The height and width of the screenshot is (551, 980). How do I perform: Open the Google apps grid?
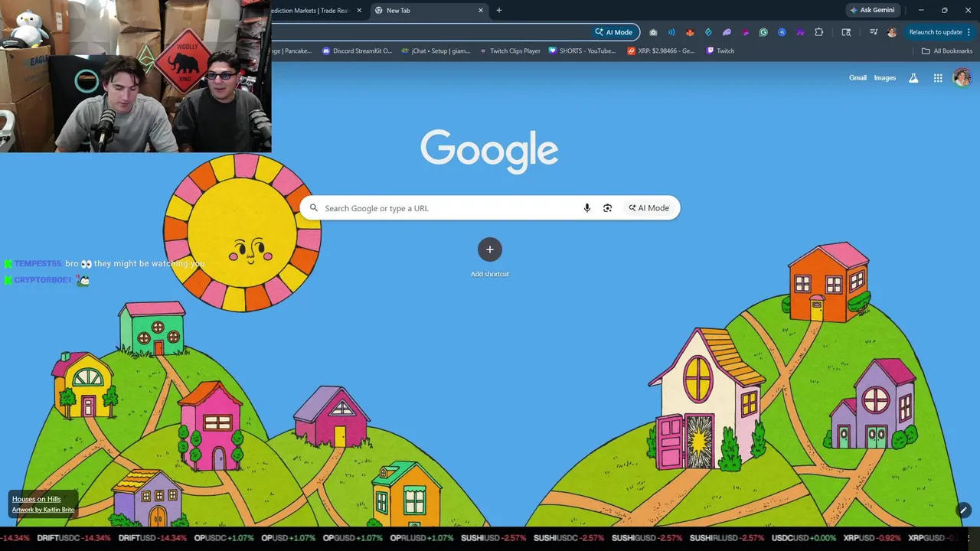pyautogui.click(x=938, y=78)
